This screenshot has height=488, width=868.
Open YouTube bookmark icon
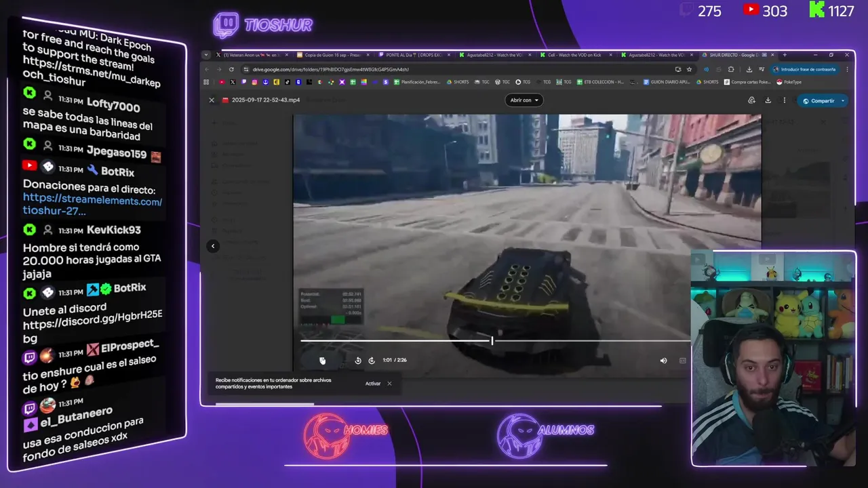[222, 82]
